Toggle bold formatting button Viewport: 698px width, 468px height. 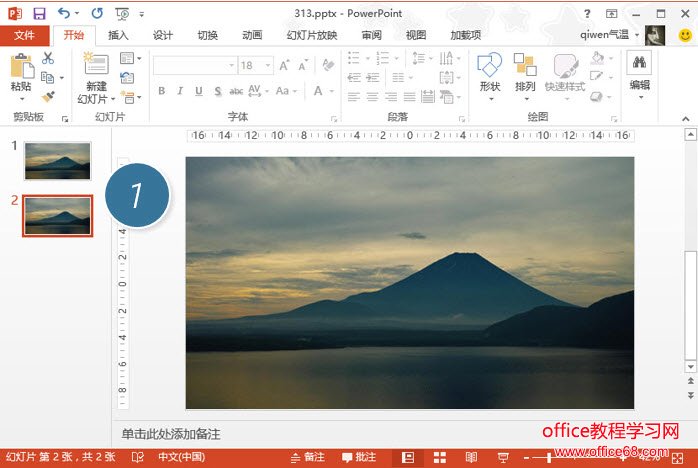point(162,91)
